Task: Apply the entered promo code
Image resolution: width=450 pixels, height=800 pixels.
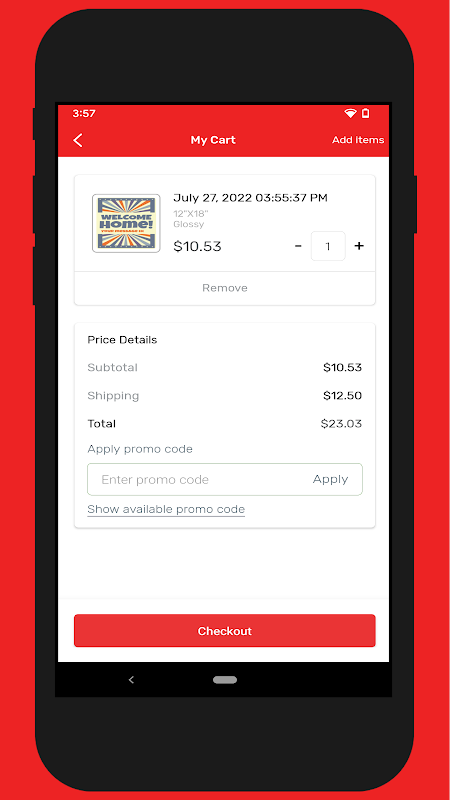Action: click(x=331, y=479)
